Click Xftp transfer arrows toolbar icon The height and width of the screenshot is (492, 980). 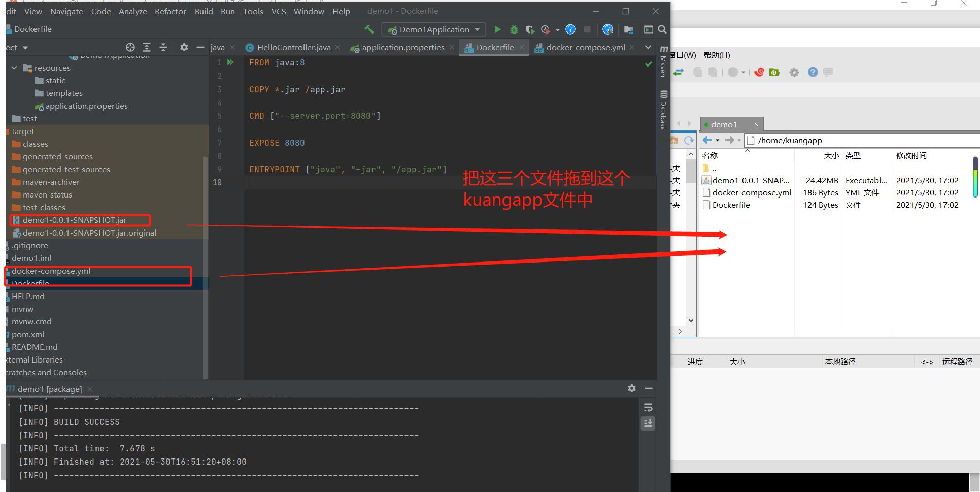coord(679,72)
